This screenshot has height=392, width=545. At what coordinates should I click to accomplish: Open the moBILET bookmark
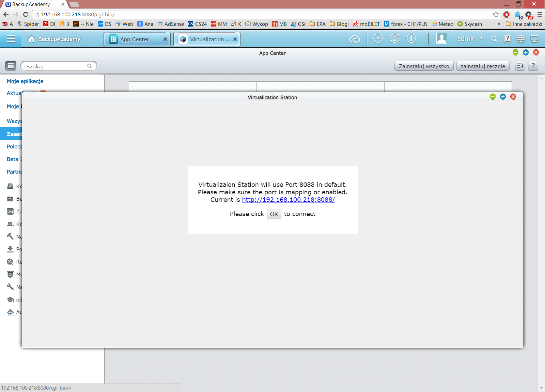[x=366, y=24]
